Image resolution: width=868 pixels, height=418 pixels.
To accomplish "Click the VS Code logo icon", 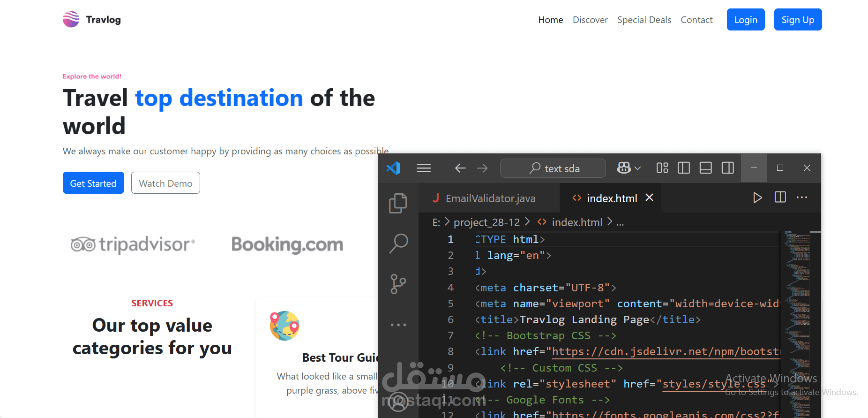I will point(393,168).
